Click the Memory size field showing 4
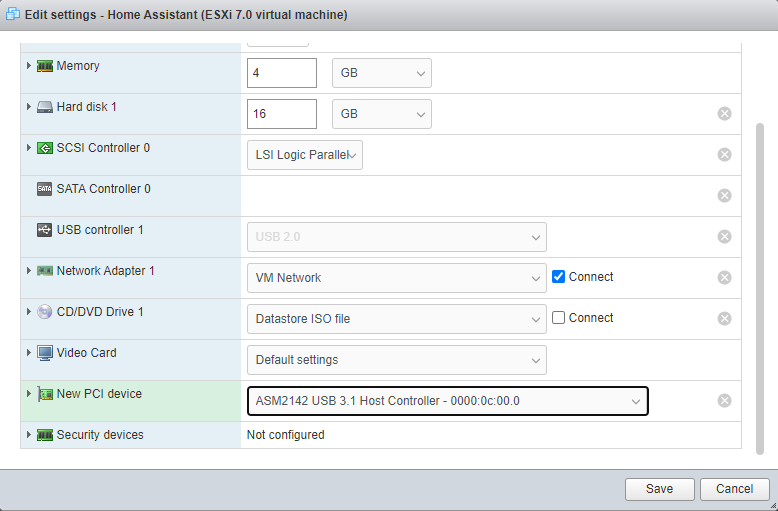The width and height of the screenshot is (778, 511). coord(282,73)
